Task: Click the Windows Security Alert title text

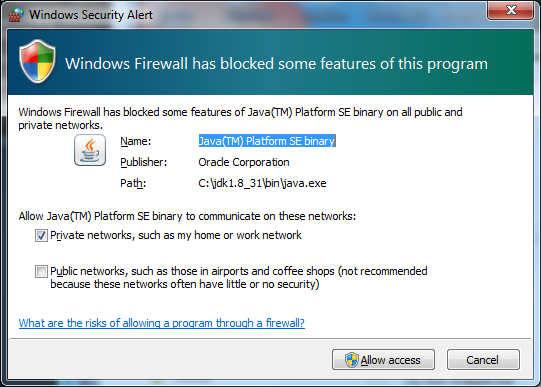Action: (91, 15)
